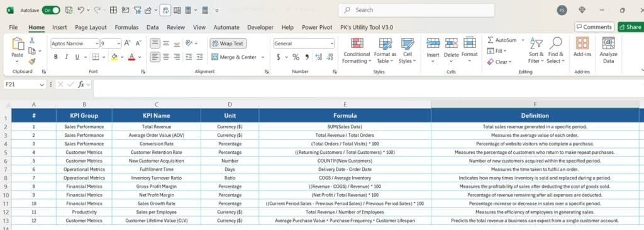Switch to the Data tab

pos(152,27)
